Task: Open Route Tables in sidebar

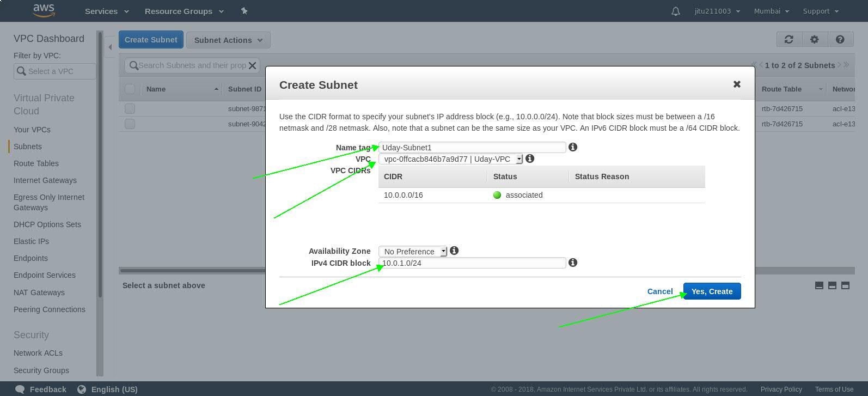Action: [36, 163]
